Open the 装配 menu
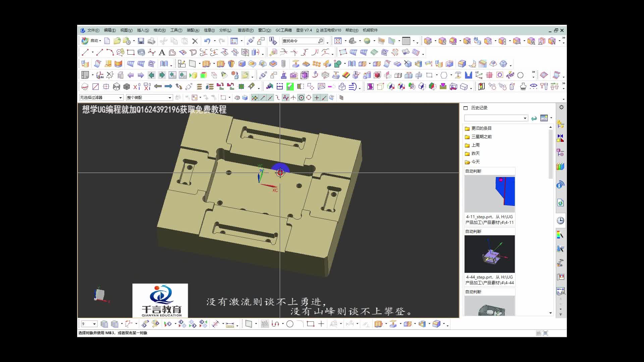This screenshot has height=362, width=644. [x=194, y=30]
